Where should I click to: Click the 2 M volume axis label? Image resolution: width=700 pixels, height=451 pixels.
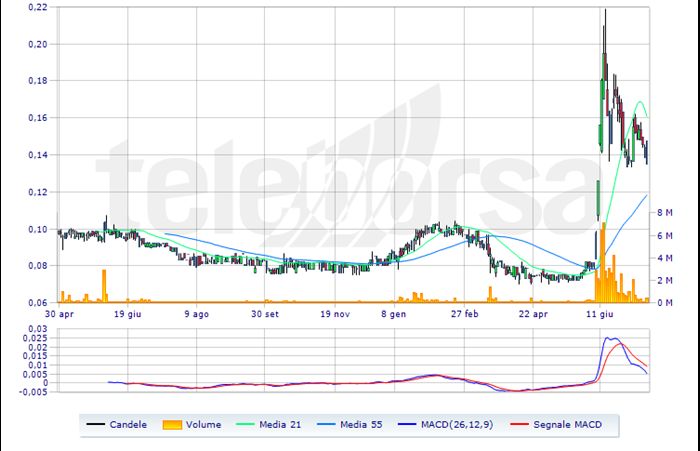pyautogui.click(x=665, y=280)
